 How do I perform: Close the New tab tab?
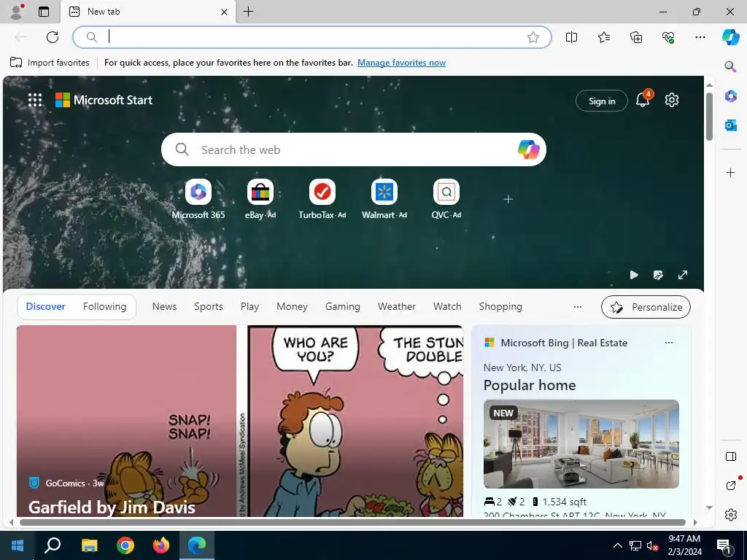[x=225, y=12]
